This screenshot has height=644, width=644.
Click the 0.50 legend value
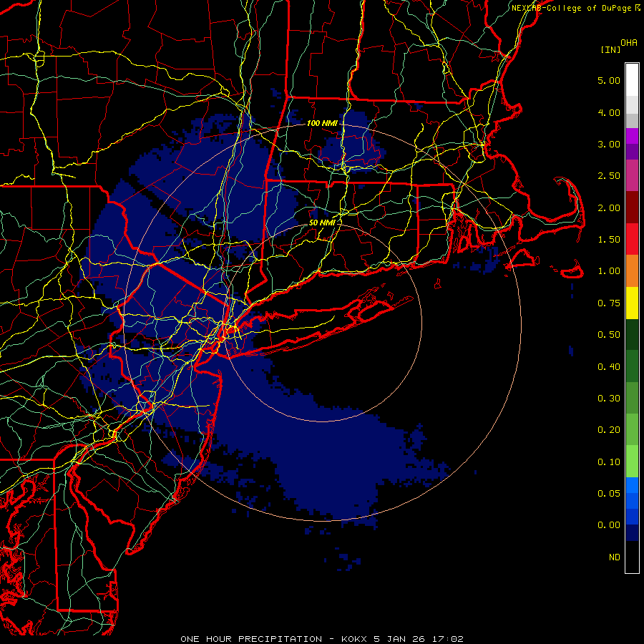pos(609,335)
